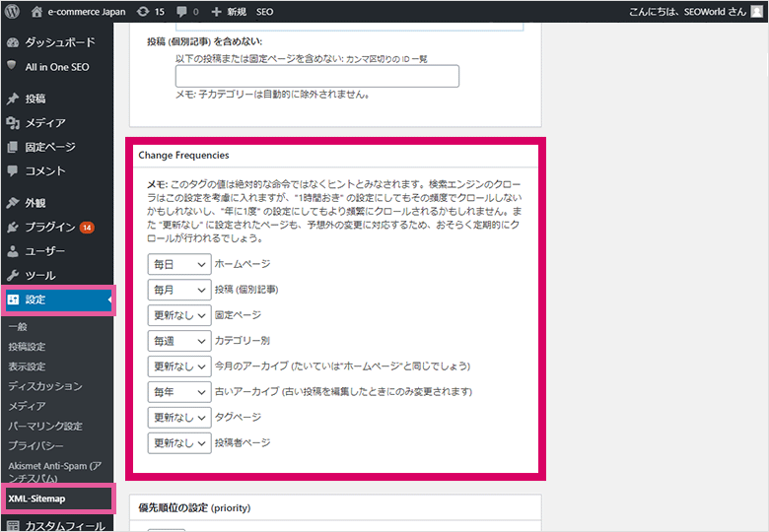
Task: Open frequency dropdown for 今月のアーカイブ
Action: tap(179, 366)
